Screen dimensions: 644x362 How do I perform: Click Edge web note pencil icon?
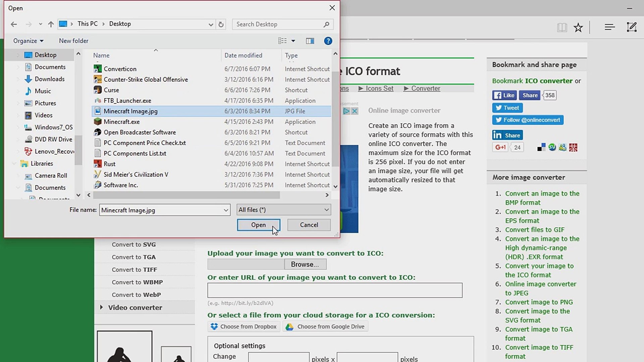(631, 27)
